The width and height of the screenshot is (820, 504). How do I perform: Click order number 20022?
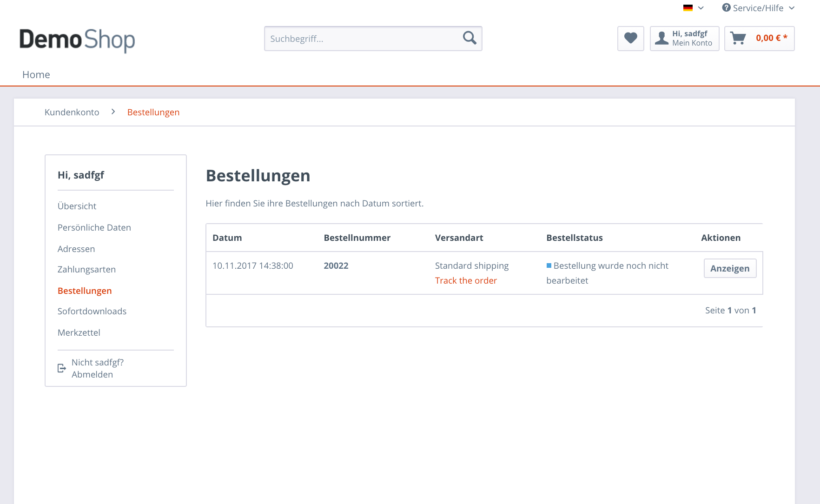coord(336,265)
